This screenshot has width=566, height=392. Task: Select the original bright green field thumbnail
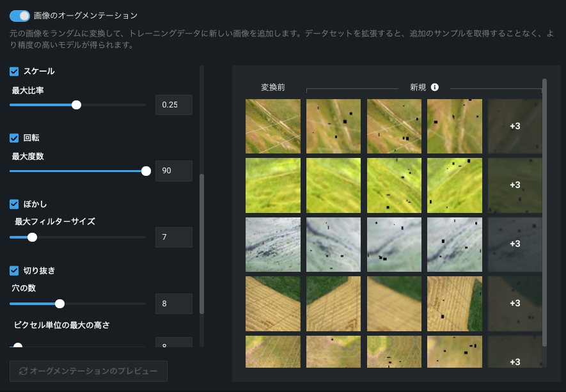tap(273, 185)
